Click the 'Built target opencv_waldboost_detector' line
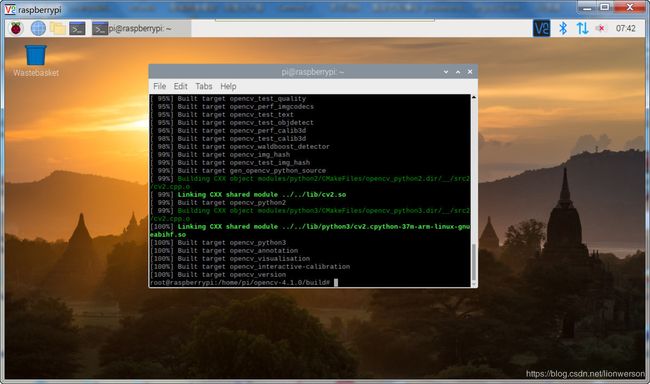The width and height of the screenshot is (650, 384). (240, 146)
